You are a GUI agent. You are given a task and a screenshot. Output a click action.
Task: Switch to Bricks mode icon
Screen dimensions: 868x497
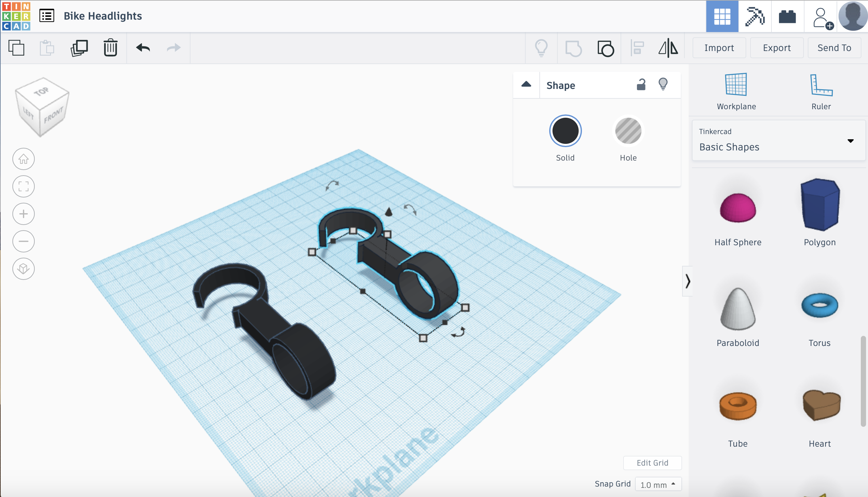coord(787,16)
